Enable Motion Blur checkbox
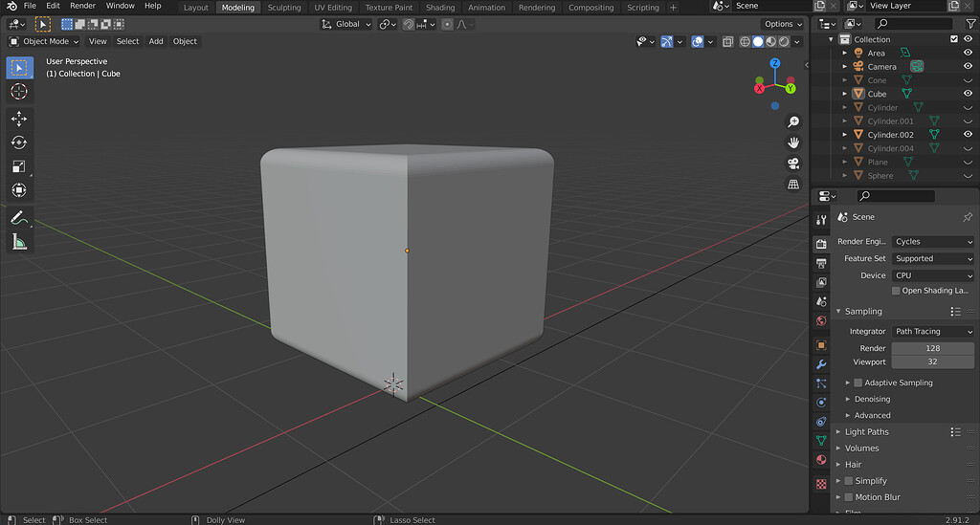 [849, 497]
